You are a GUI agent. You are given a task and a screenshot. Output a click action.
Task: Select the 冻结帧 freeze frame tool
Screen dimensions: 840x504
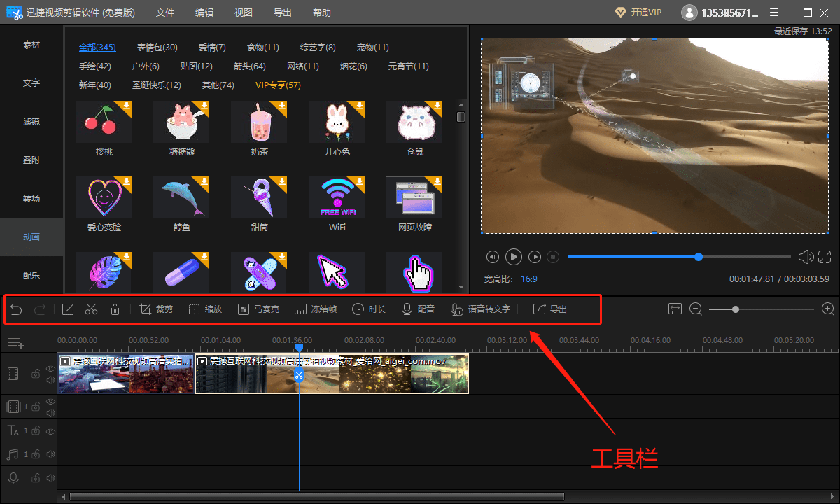click(316, 309)
